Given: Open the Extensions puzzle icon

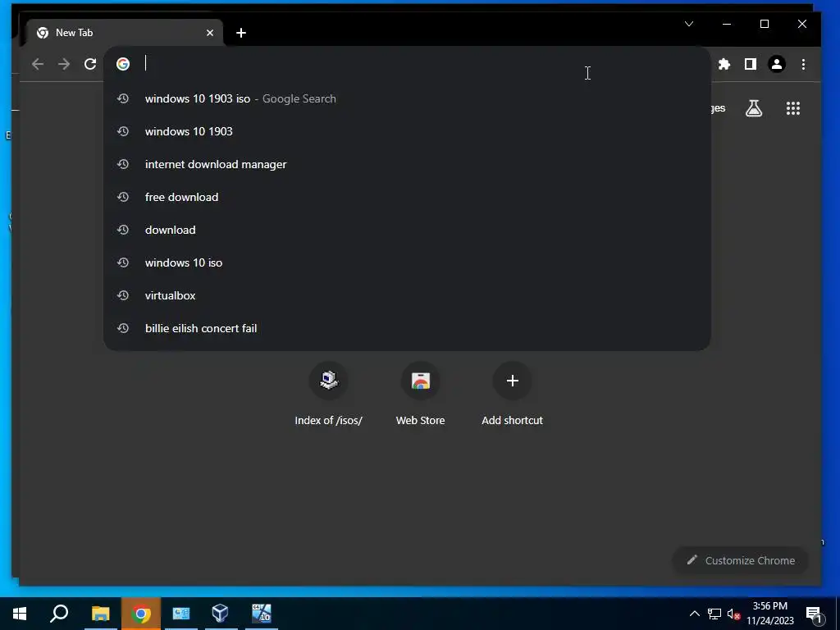Looking at the screenshot, I should pos(724,64).
